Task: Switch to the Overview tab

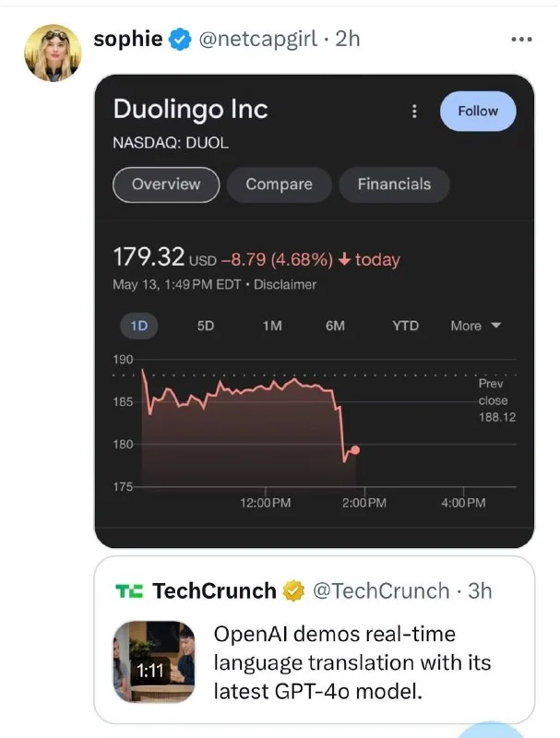Action: pos(166,184)
